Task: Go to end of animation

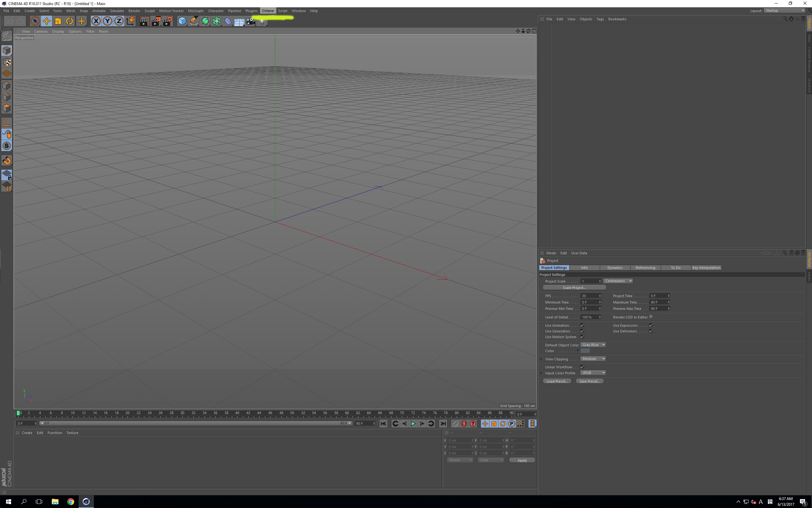Action: pos(443,424)
